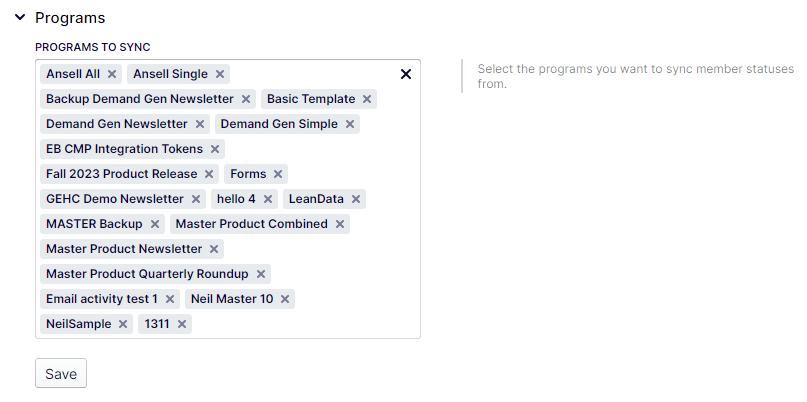
Task: Remove the 1311 program tag
Action: [182, 324]
